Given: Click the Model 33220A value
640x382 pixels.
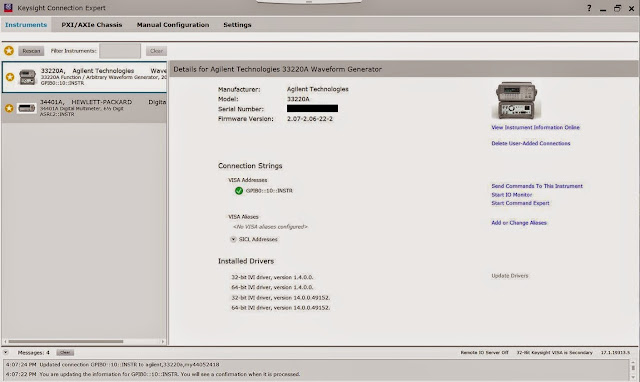Looking at the screenshot, I should coord(298,99).
